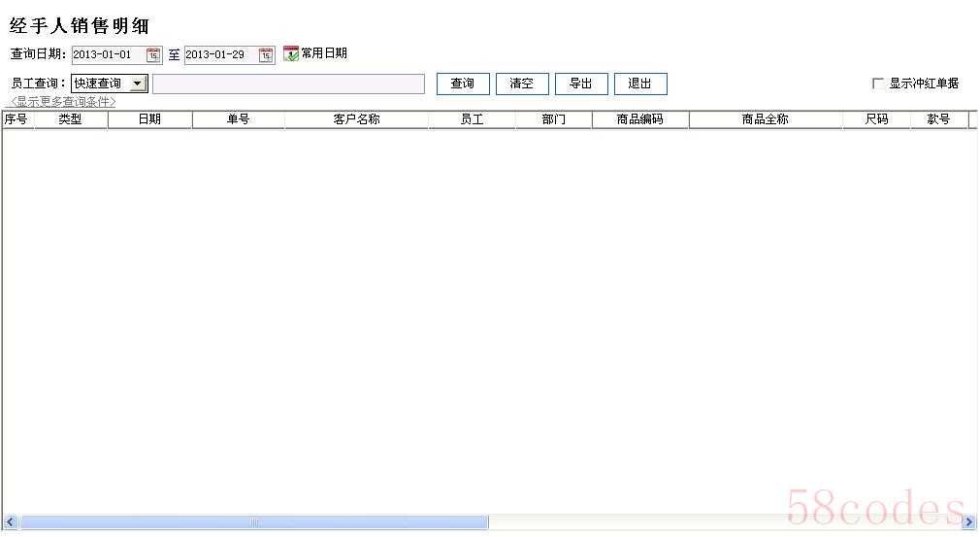Sort by the 客户名称 column header

click(x=356, y=119)
